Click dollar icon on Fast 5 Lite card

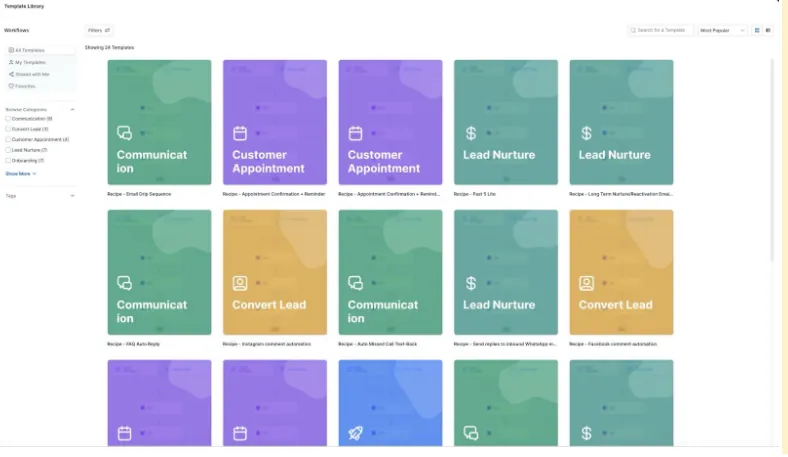[x=471, y=133]
